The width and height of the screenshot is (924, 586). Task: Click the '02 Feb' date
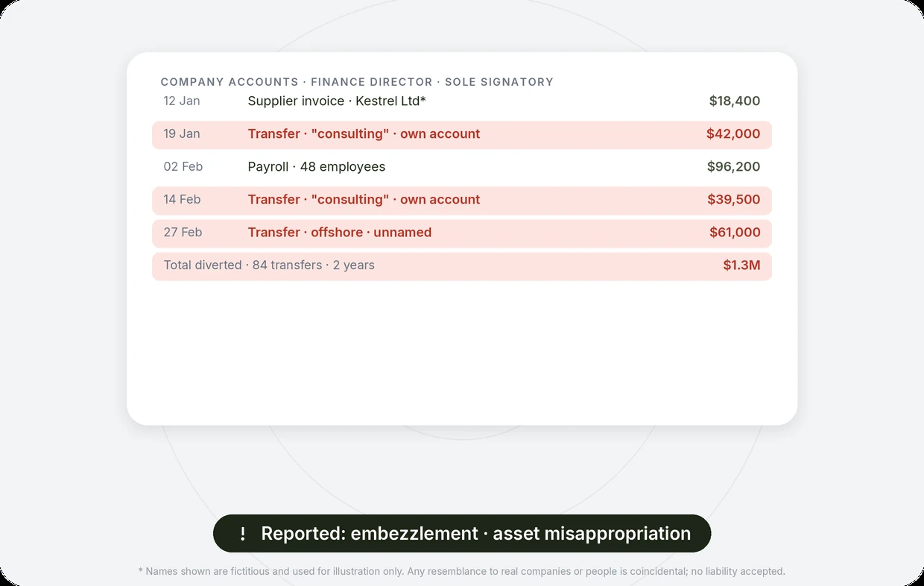coord(183,167)
